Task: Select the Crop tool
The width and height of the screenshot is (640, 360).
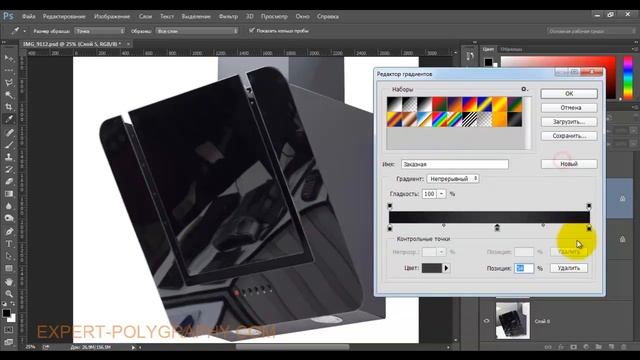Action: pos(9,107)
